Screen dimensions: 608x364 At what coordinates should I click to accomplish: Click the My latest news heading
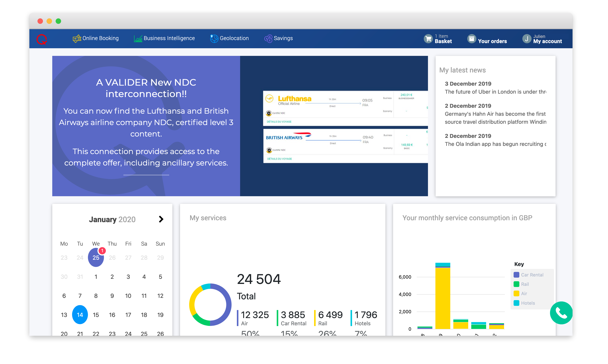(x=462, y=70)
